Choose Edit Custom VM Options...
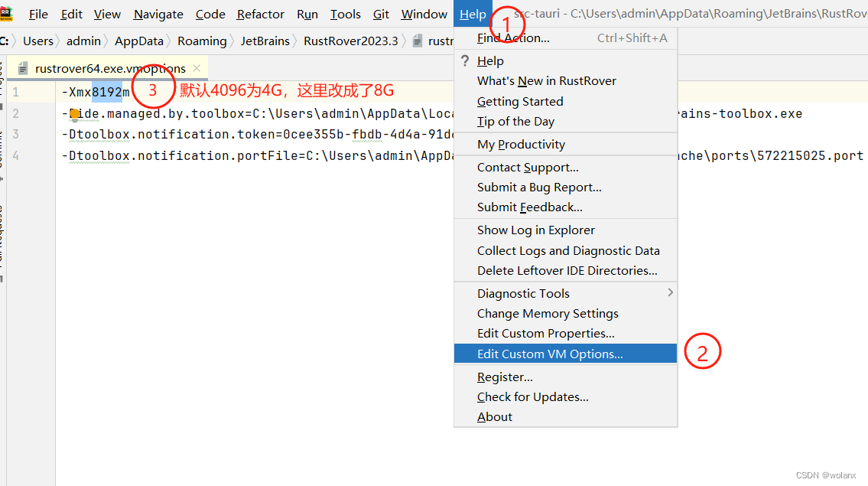The image size is (868, 486). coord(565,354)
